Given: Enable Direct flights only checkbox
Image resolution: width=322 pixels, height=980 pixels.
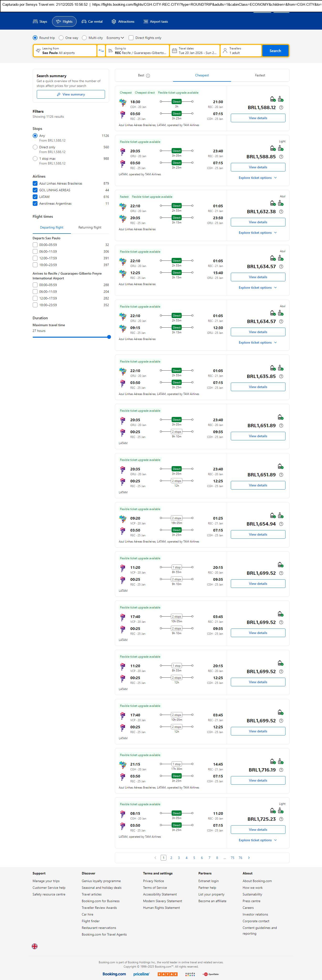Looking at the screenshot, I should [x=131, y=38].
